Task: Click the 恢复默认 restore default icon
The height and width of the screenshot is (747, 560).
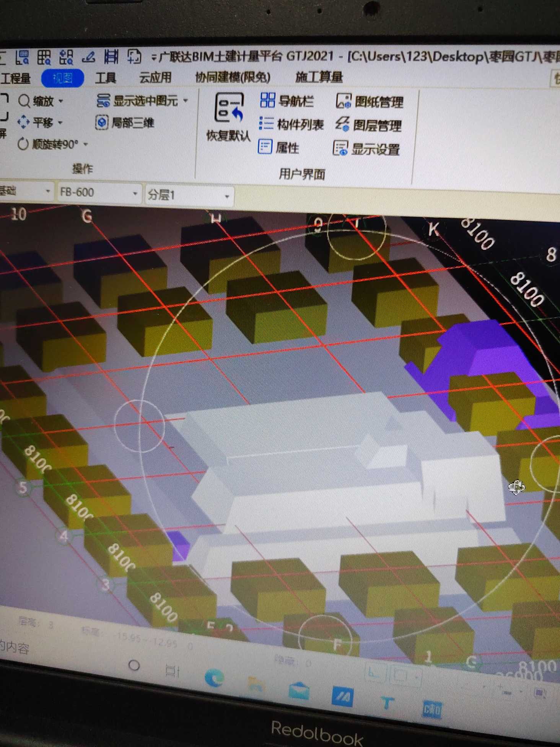Action: coord(229,108)
